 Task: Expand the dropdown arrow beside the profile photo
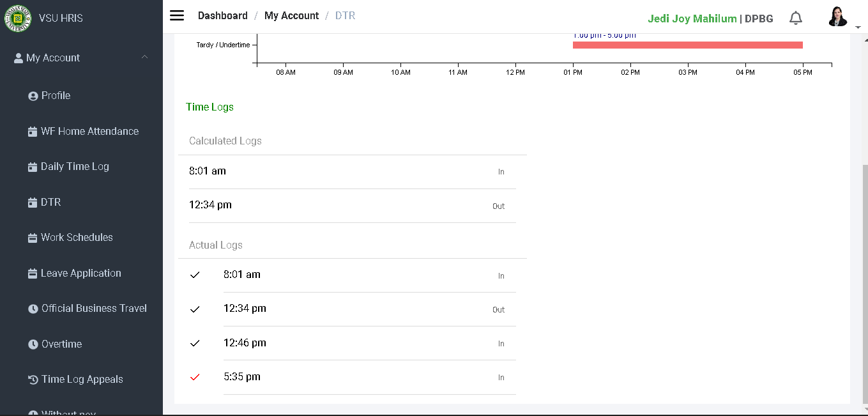point(858,27)
